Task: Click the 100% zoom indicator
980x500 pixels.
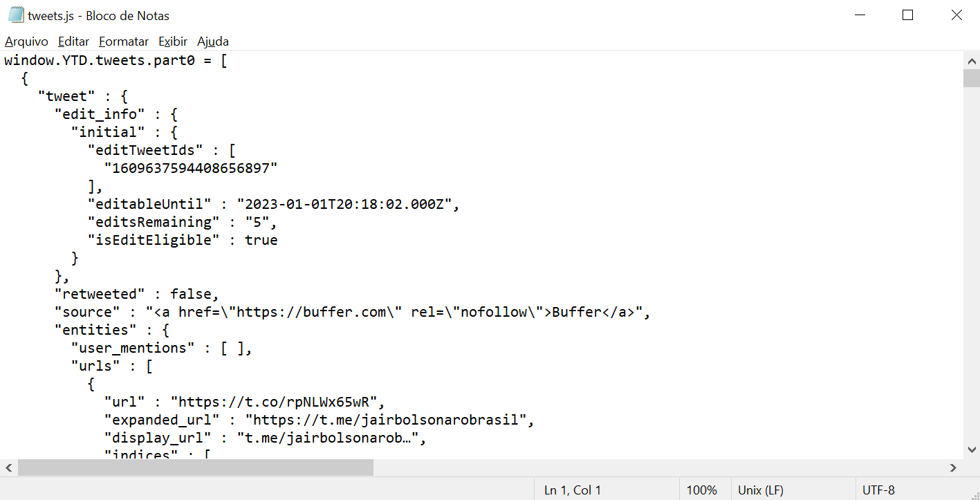Action: pyautogui.click(x=703, y=490)
